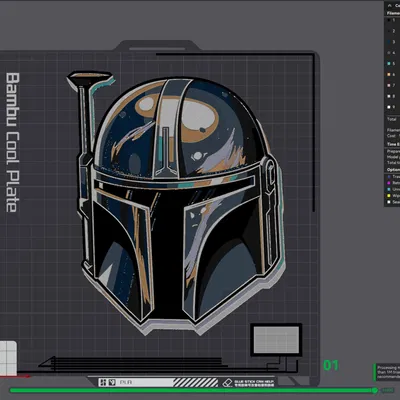Toggle filament 6 orange swatch in legend
Image resolution: width=400 pixels, height=400 pixels.
(389, 75)
